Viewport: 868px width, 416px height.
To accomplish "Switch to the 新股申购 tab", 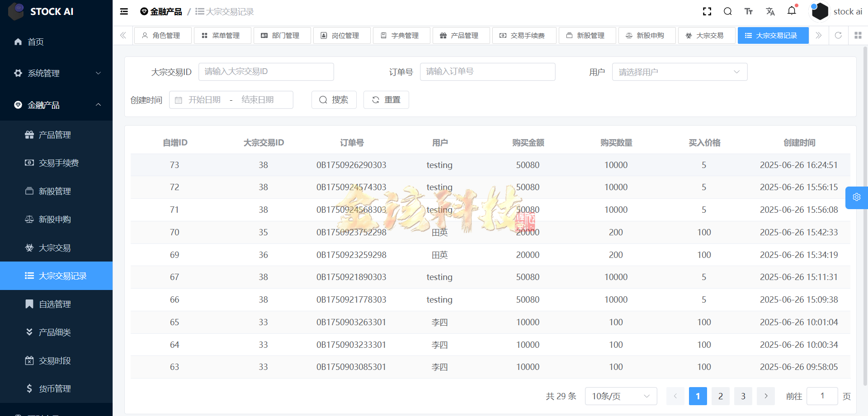I will [x=646, y=35].
